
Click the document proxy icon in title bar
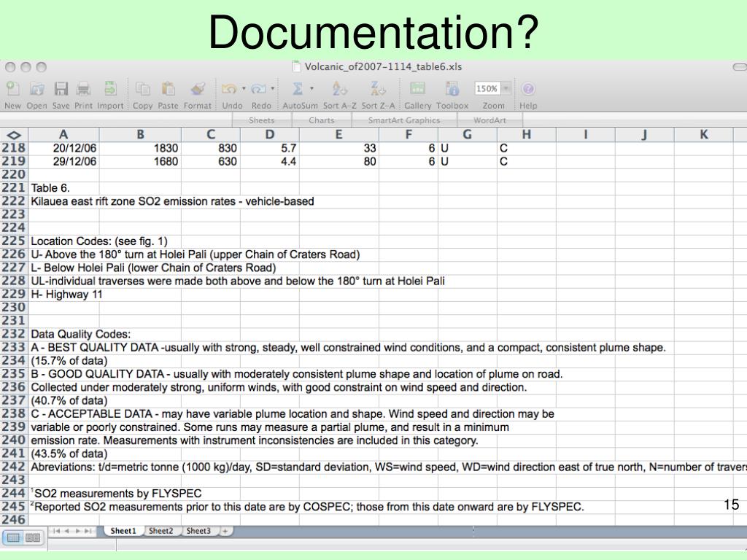(x=296, y=66)
